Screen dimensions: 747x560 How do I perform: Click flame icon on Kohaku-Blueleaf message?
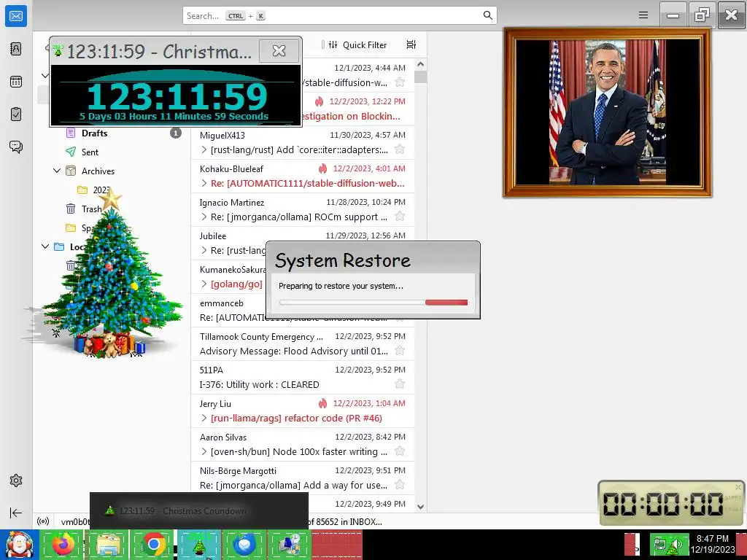322,168
